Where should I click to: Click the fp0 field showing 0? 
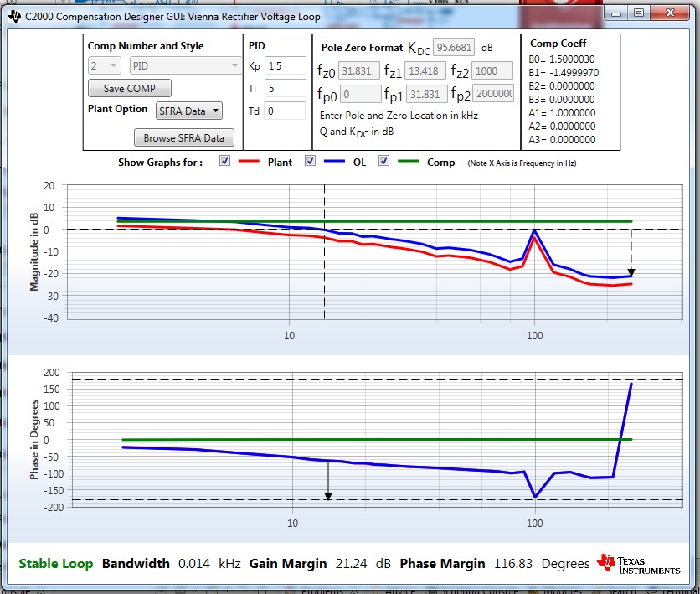[x=361, y=94]
